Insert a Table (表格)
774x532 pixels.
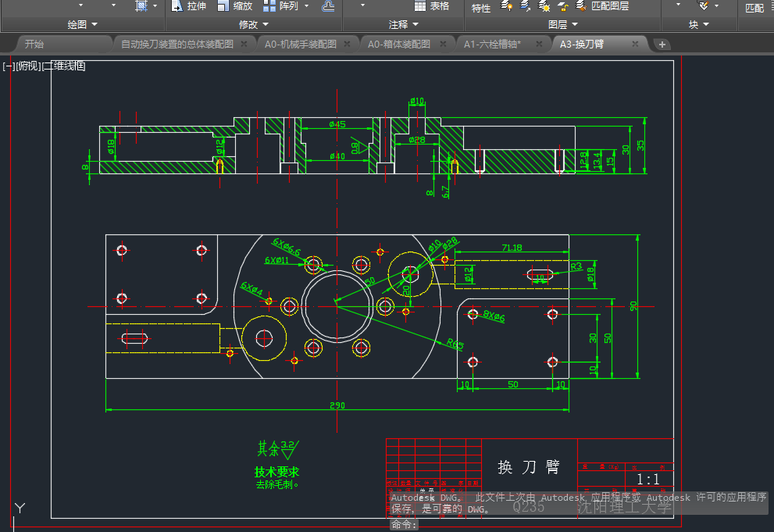point(431,6)
